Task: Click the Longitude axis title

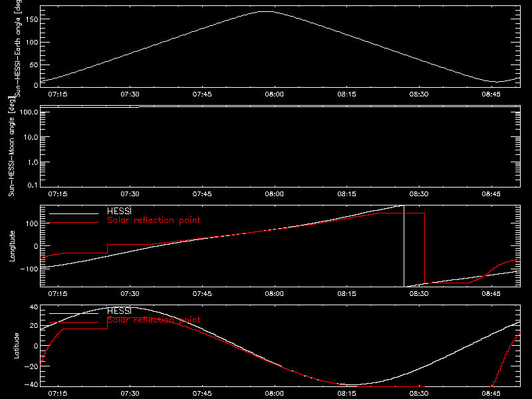Action: 12,246
